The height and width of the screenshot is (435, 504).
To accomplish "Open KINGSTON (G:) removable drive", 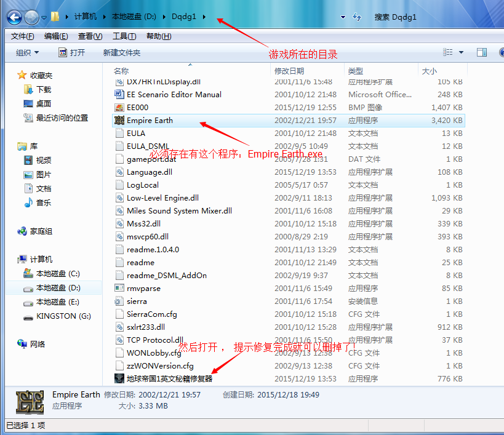I will (63, 316).
